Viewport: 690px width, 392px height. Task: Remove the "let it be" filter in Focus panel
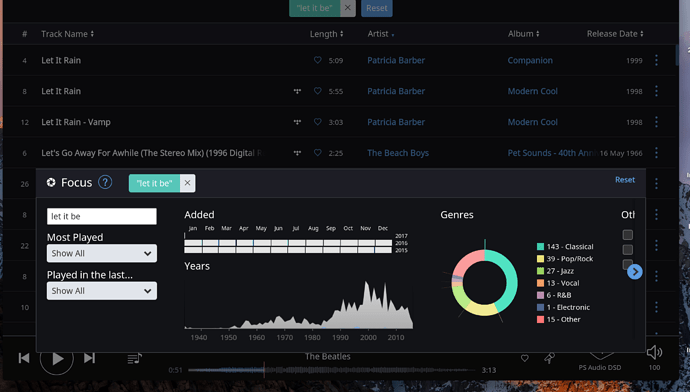[x=187, y=183]
